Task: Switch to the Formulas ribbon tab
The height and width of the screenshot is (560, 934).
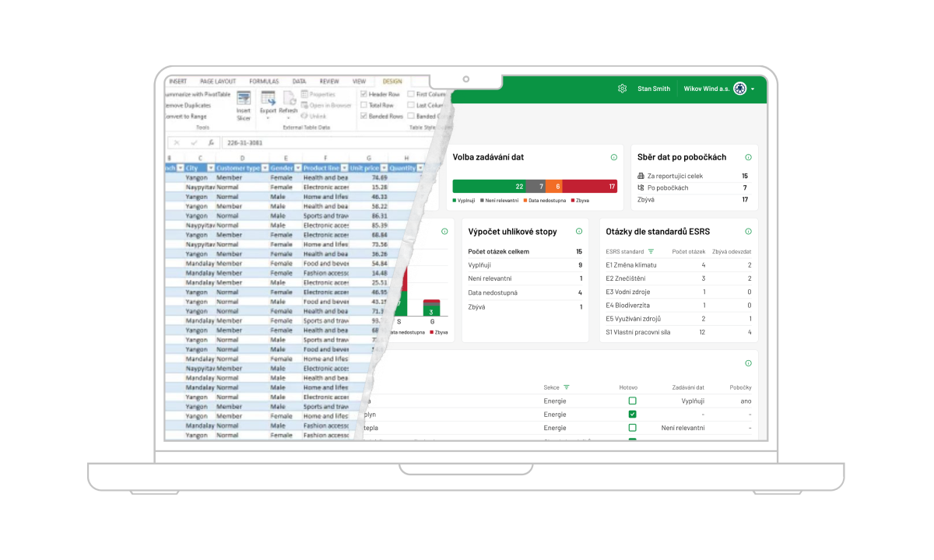Action: click(x=264, y=81)
